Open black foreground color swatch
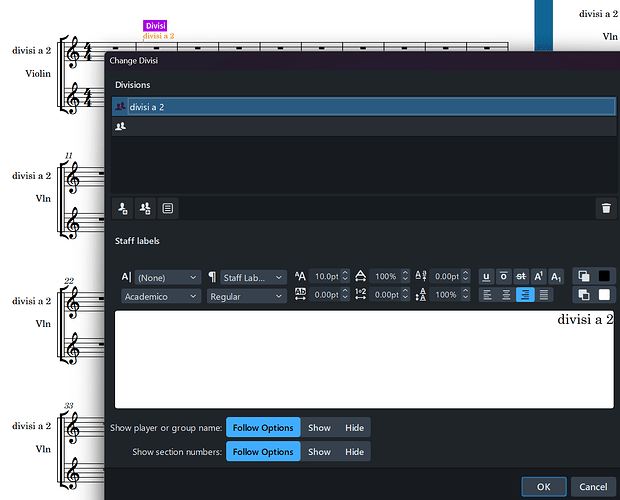Screen dimensions: 620x500 [604, 276]
